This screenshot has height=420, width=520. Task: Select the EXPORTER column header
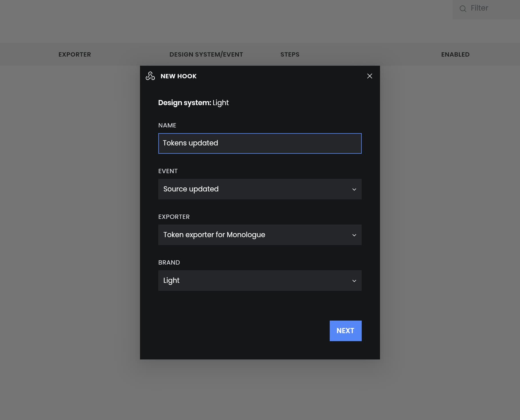75,55
